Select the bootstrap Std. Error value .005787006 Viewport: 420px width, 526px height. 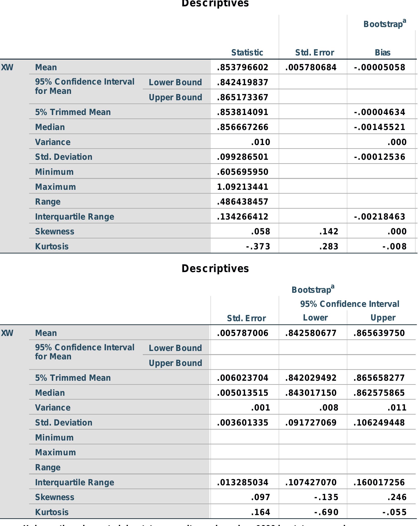[243, 333]
